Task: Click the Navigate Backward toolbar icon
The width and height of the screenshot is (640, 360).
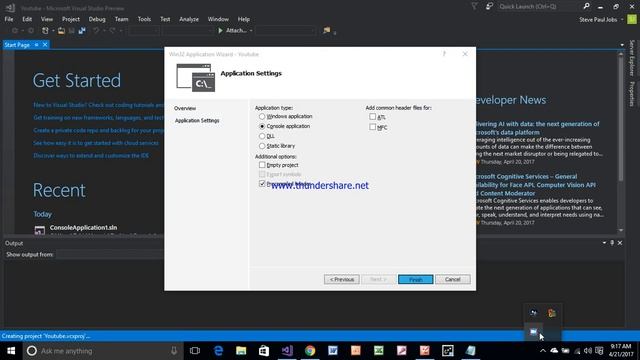Action: (x=15, y=31)
